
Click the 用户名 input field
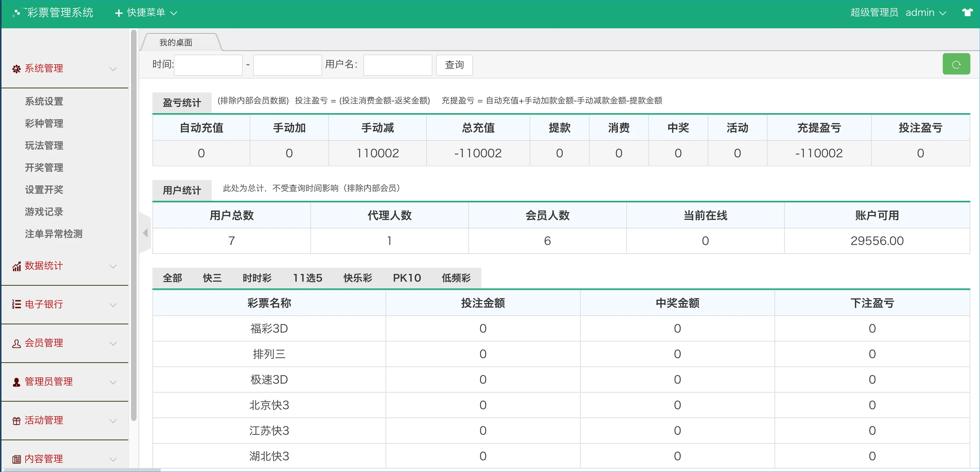[397, 65]
